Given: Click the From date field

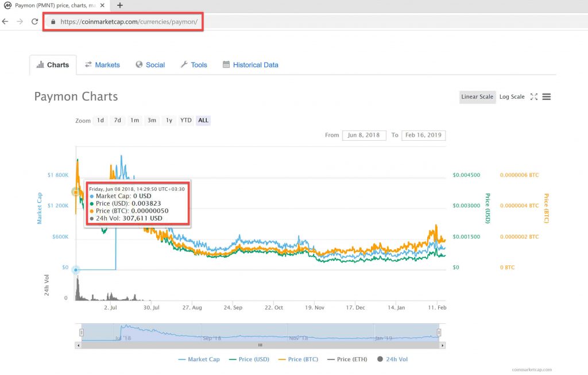Looking at the screenshot, I should pyautogui.click(x=364, y=136).
